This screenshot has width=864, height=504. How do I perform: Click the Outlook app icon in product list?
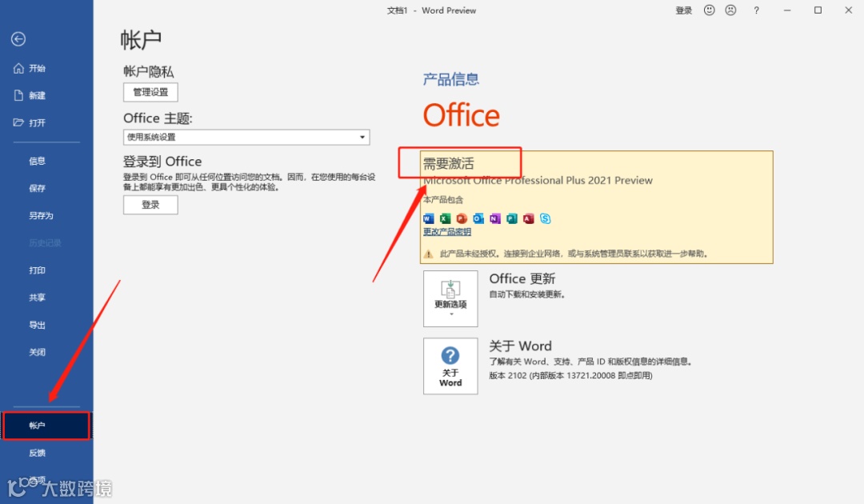click(x=478, y=218)
